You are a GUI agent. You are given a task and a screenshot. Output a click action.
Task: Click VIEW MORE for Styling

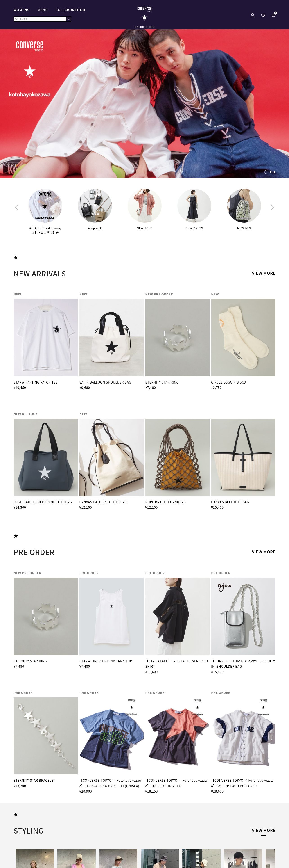click(263, 830)
